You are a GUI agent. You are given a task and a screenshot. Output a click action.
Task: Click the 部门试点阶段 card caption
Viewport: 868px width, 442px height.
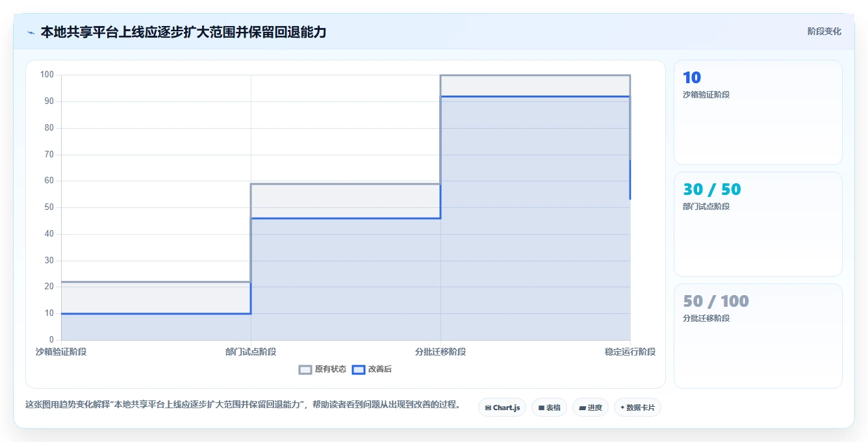(x=706, y=207)
